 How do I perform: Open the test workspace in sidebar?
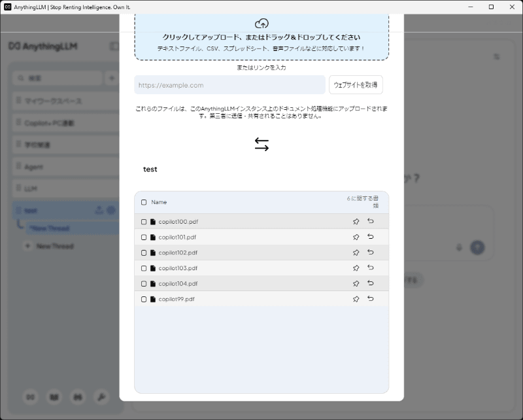(x=66, y=211)
